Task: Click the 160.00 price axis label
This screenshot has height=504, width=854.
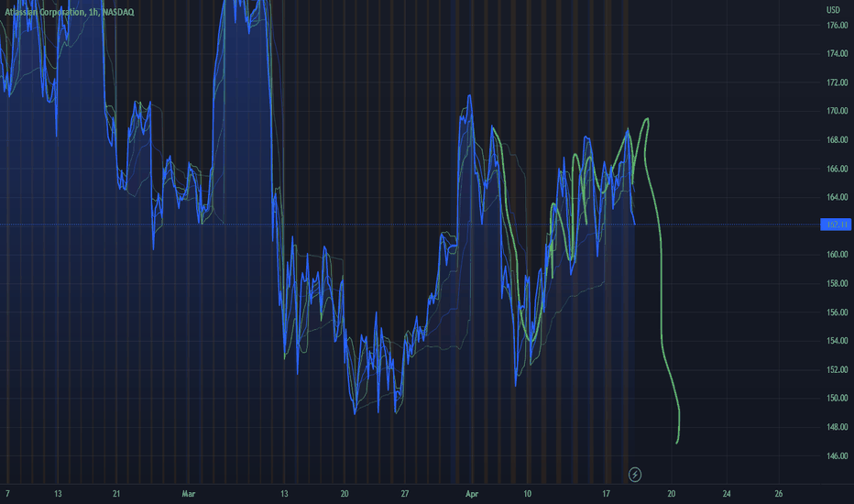Action: pos(838,255)
